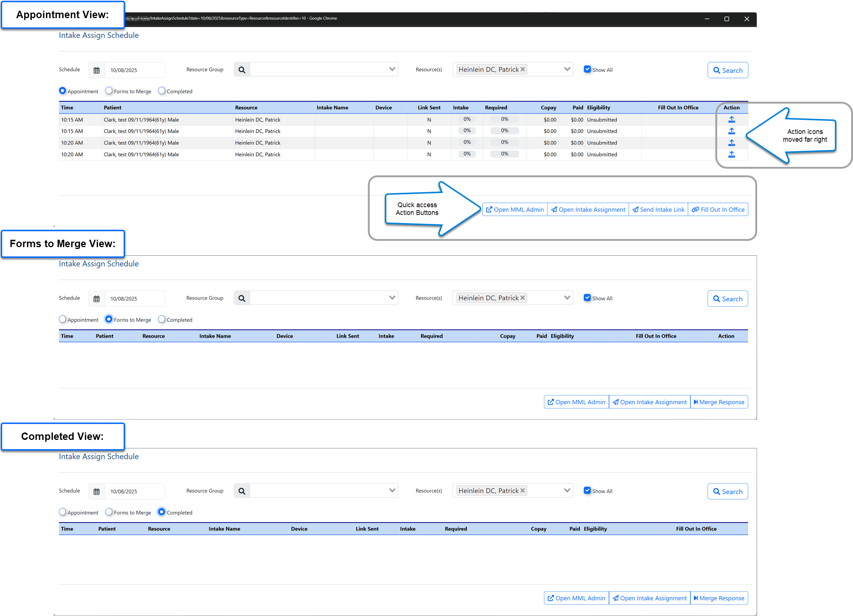
Task: Click upload action icon in last 10:20 AM row
Action: click(731, 154)
